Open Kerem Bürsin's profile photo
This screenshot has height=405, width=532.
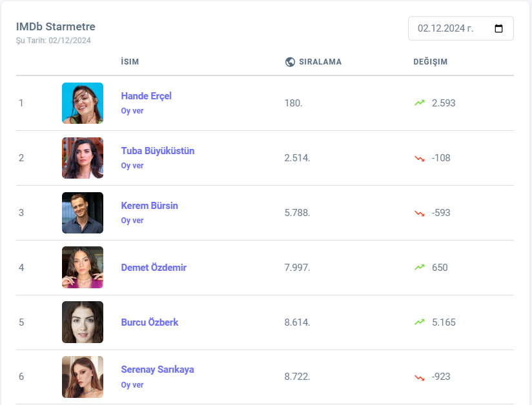coord(83,213)
